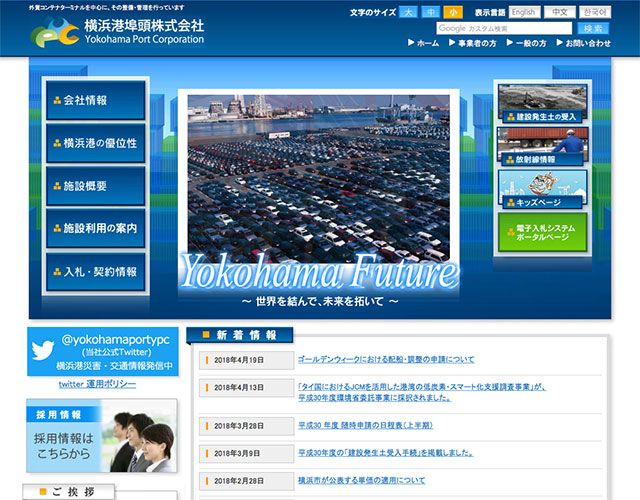Viewport: 640px width, 500px height.
Task: Click the Yokohama Port Corporation logo
Action: [x=117, y=31]
